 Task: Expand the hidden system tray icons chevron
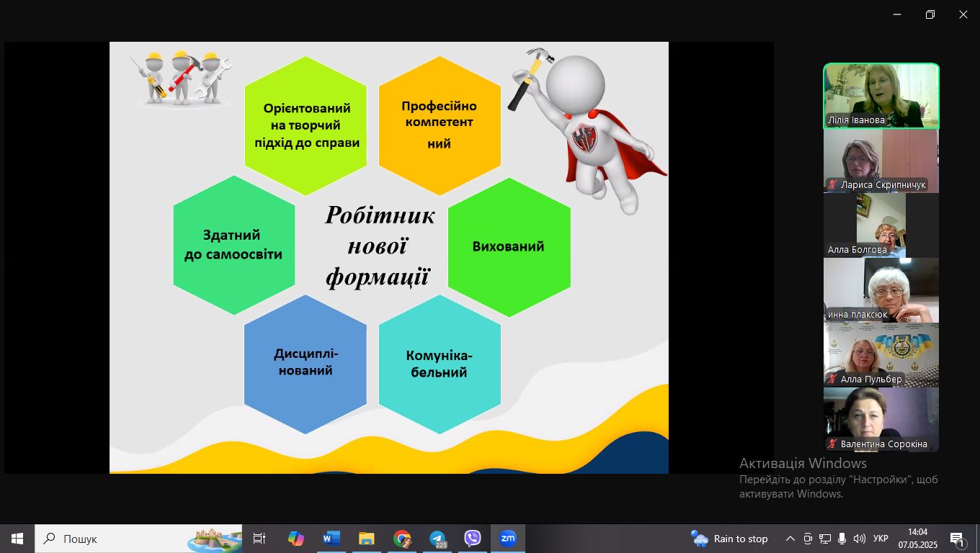(790, 539)
